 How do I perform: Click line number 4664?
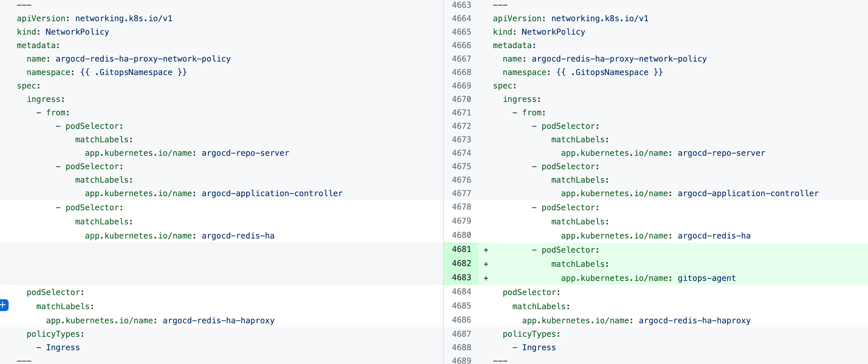click(x=461, y=19)
